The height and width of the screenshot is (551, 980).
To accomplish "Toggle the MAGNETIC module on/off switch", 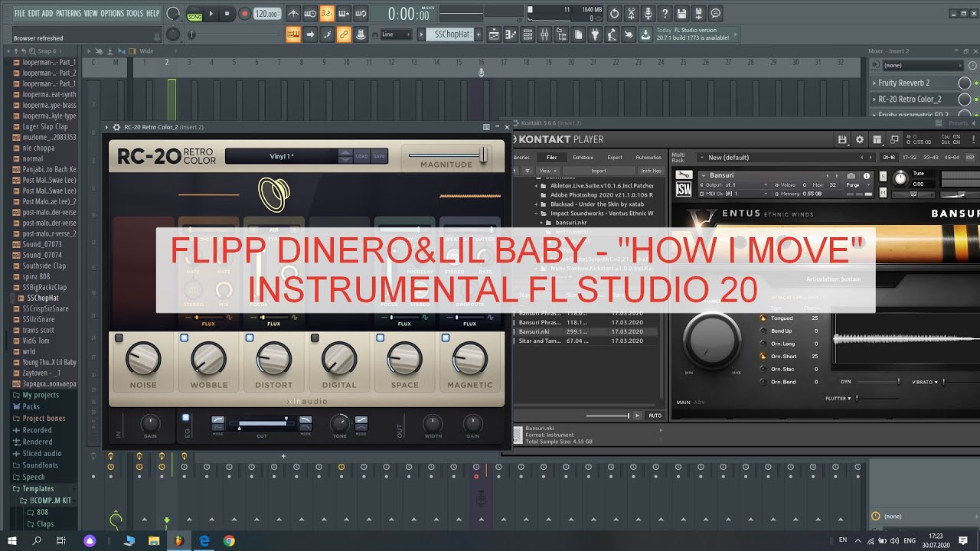I will click(446, 337).
